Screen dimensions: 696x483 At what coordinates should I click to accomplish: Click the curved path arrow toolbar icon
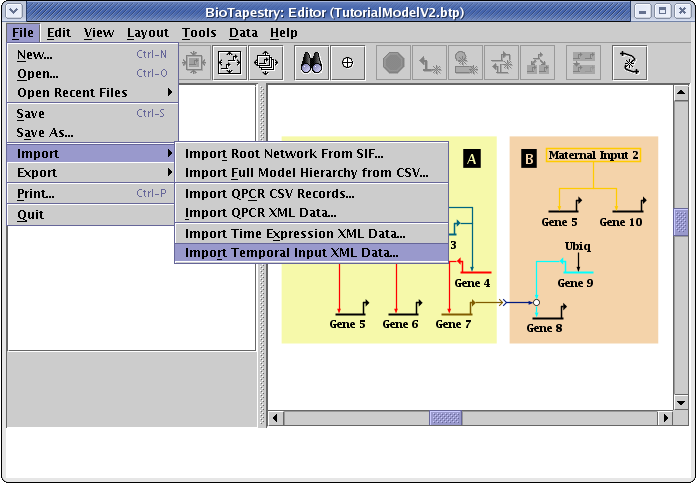click(630, 62)
